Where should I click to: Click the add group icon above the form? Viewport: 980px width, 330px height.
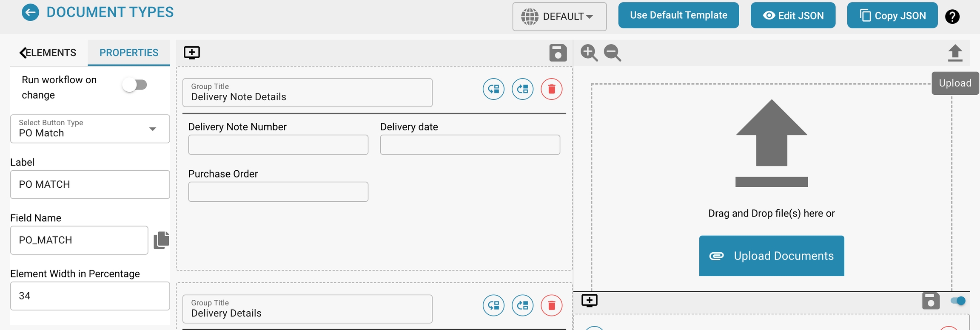(x=192, y=53)
